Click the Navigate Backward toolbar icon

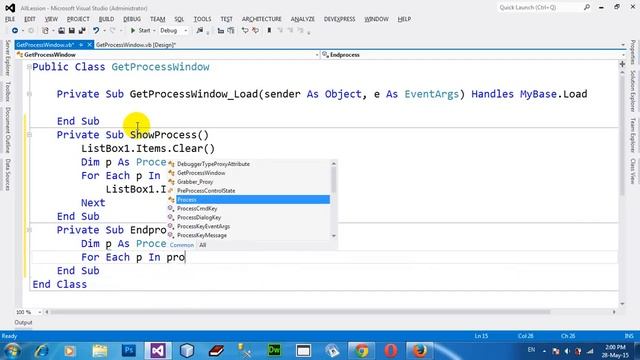pyautogui.click(x=15, y=31)
